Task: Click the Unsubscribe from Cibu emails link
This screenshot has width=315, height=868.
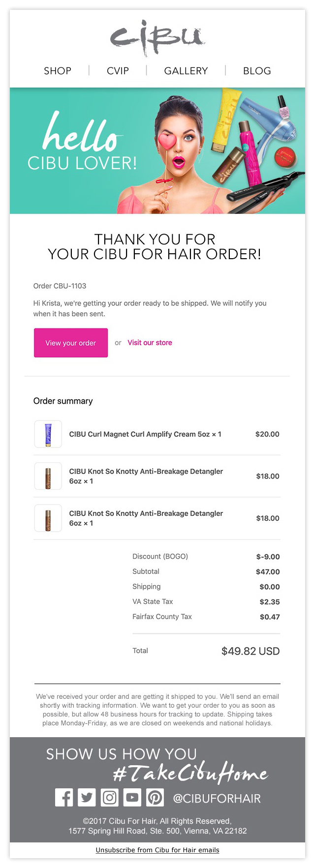Action: tap(157, 850)
